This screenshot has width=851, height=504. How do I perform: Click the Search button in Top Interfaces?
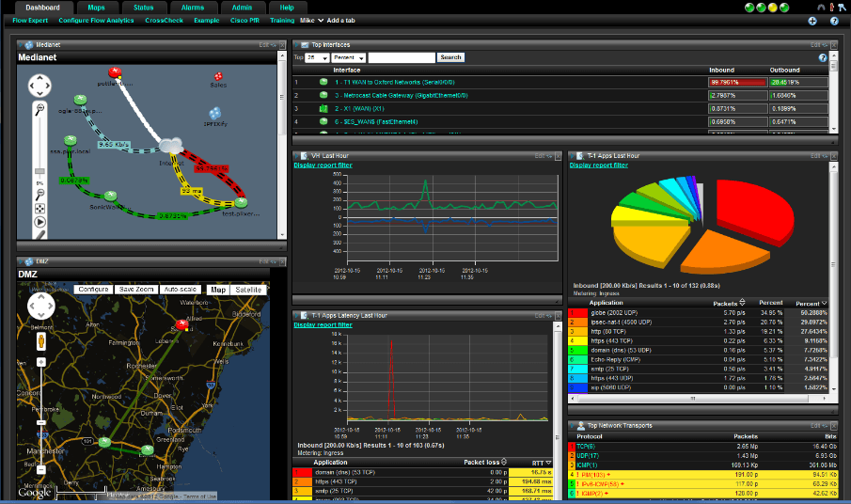450,57
